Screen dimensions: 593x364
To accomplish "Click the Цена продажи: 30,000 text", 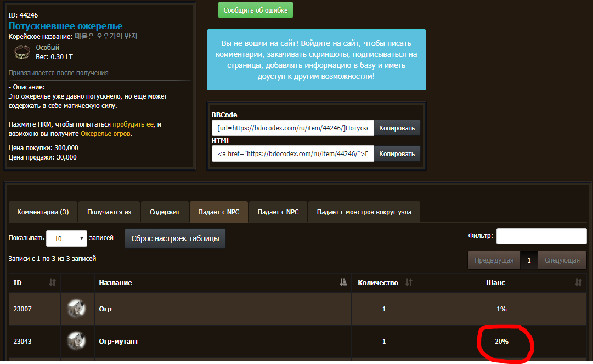I will point(42,157).
